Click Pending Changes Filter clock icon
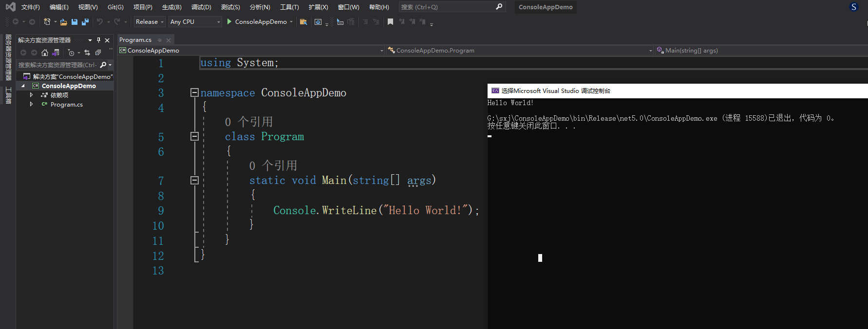 coord(71,53)
